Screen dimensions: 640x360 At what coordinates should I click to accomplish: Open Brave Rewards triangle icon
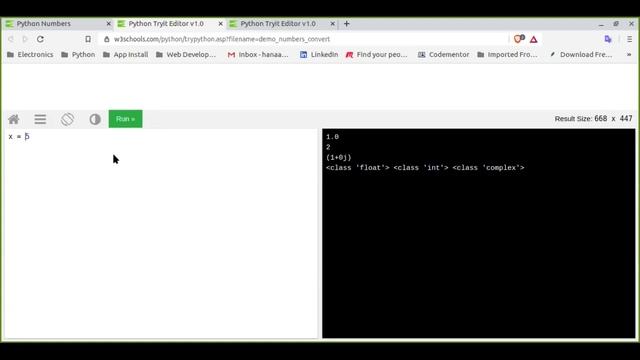tap(533, 39)
